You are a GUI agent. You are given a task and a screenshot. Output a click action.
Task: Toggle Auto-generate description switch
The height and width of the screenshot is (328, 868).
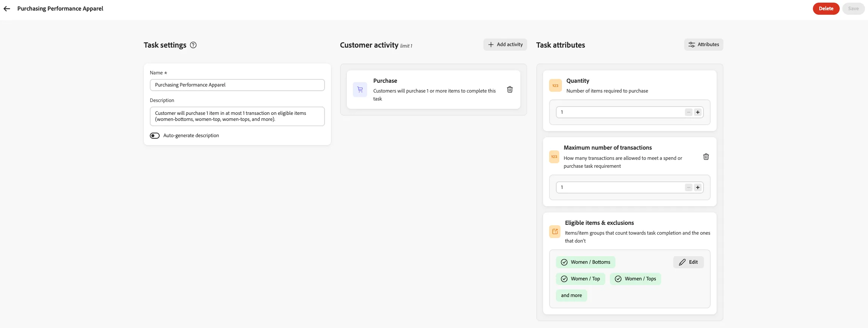point(155,136)
